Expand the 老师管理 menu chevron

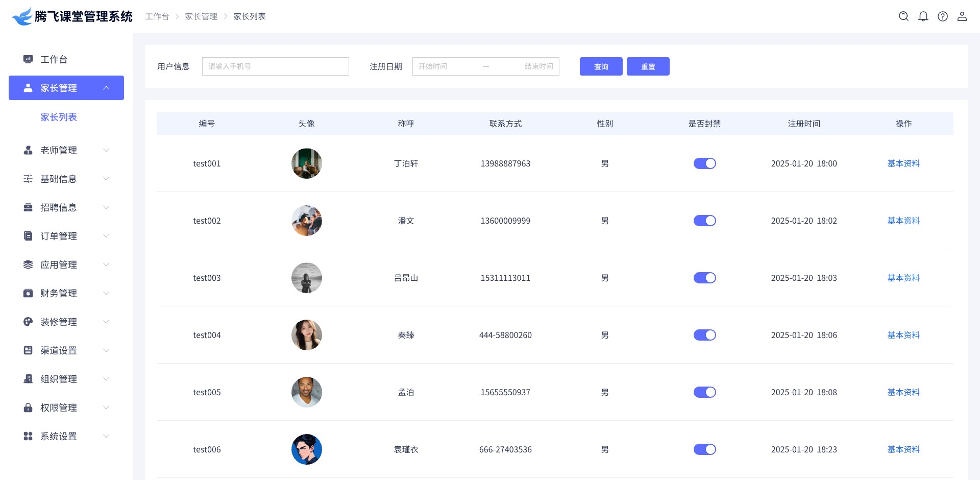click(106, 150)
